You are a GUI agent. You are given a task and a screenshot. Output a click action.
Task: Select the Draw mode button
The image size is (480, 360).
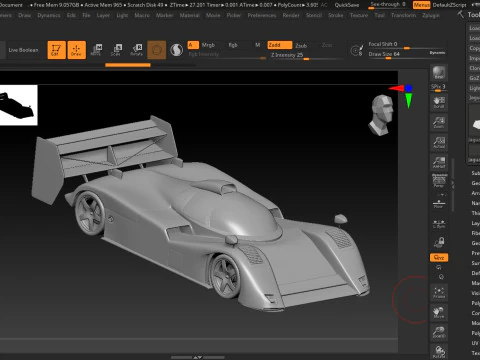click(x=76, y=50)
